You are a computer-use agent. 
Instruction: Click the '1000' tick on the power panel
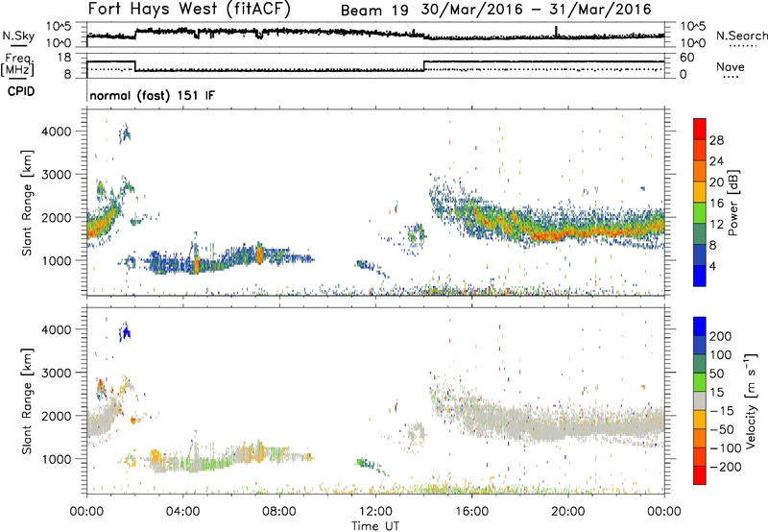click(57, 260)
